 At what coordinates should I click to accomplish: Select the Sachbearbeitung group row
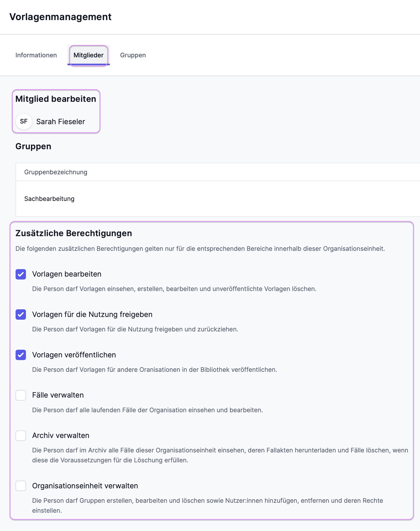49,199
